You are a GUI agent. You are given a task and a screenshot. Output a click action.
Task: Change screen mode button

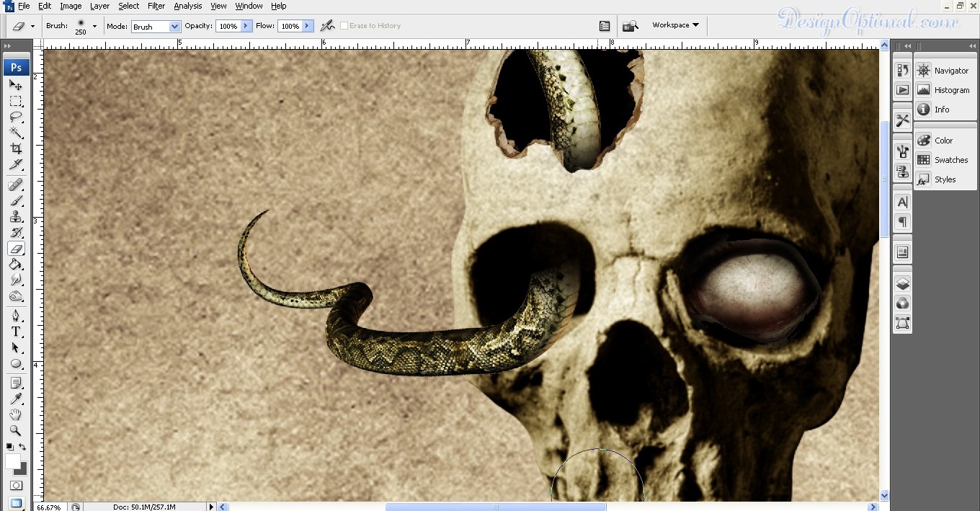click(x=16, y=502)
